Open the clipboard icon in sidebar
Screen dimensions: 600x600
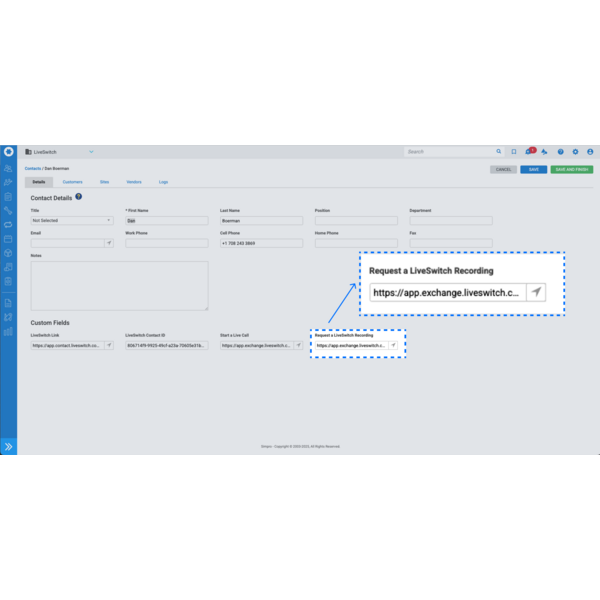tap(8, 197)
